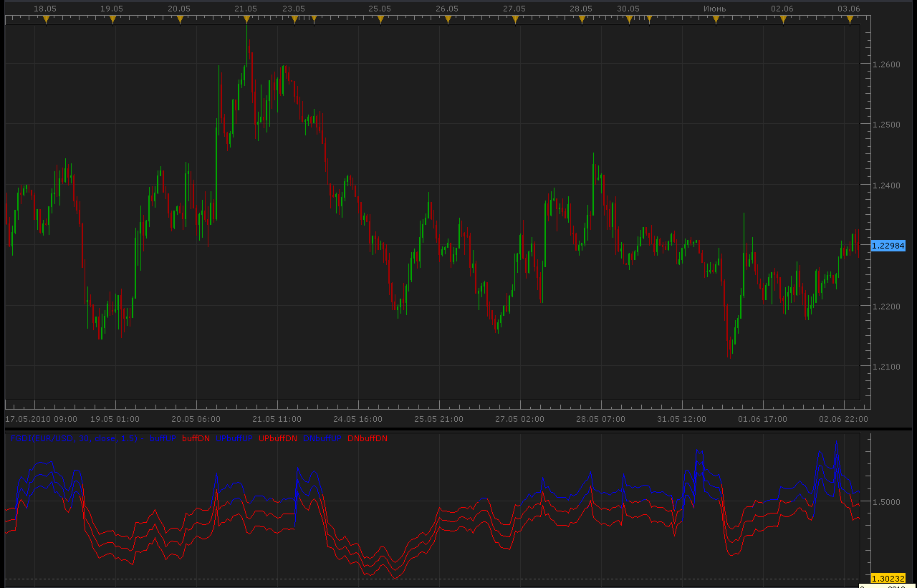Viewport: 917px width, 588px height.
Task: Select the 23.05 date marker triangle
Action: [294, 20]
